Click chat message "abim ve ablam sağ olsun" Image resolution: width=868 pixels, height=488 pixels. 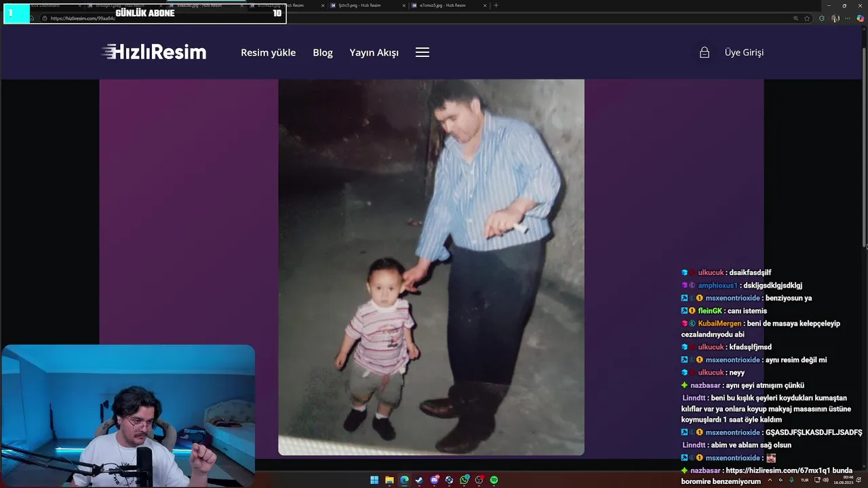point(752,445)
